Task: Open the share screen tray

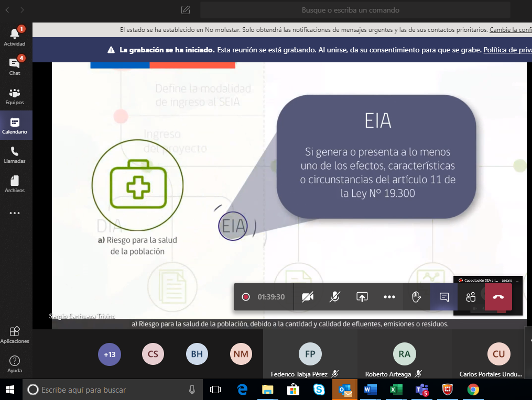Action: [362, 297]
